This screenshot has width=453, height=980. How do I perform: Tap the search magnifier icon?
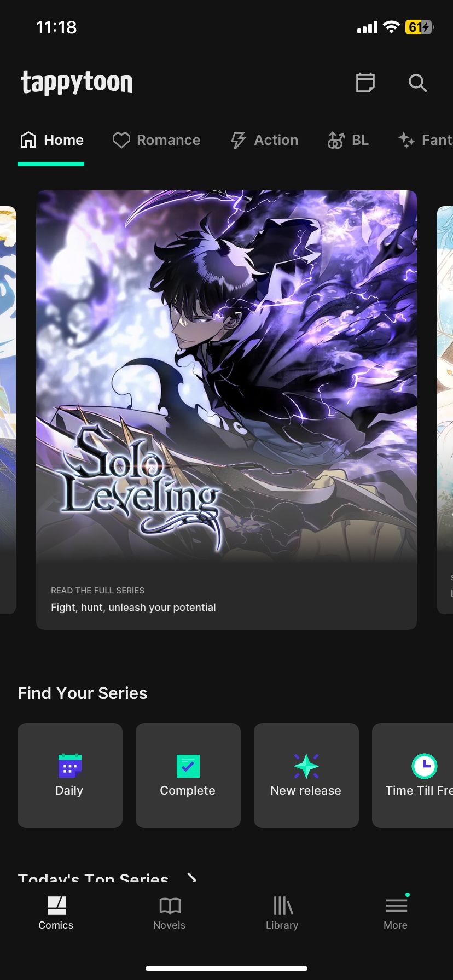(x=417, y=83)
